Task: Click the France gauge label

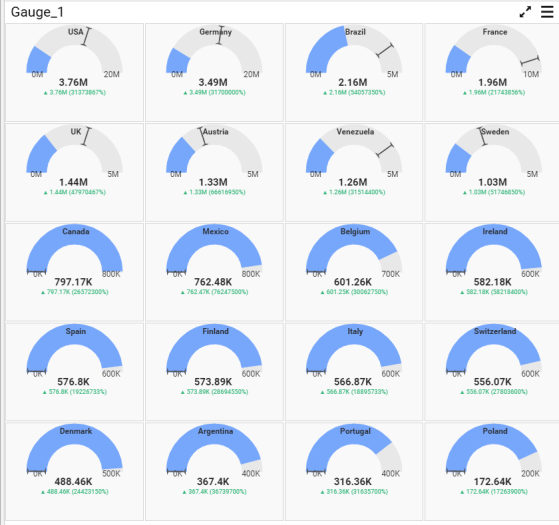Action: point(495,32)
